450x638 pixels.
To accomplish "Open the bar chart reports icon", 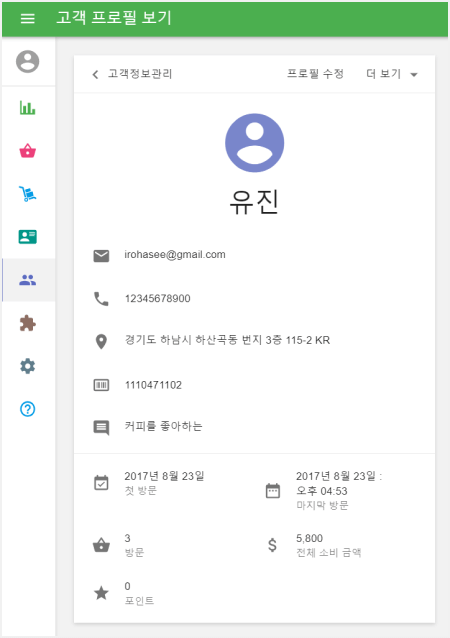I will tap(28, 107).
